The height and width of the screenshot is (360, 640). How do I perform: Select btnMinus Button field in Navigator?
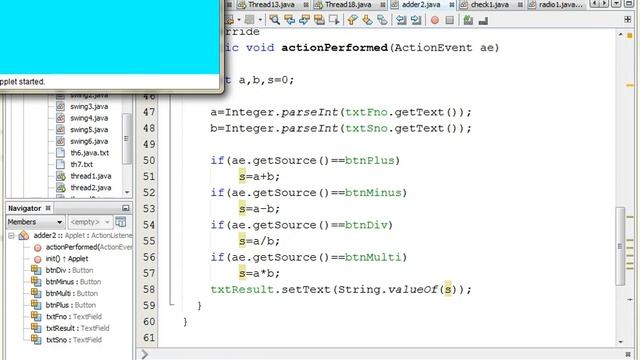coord(73,282)
